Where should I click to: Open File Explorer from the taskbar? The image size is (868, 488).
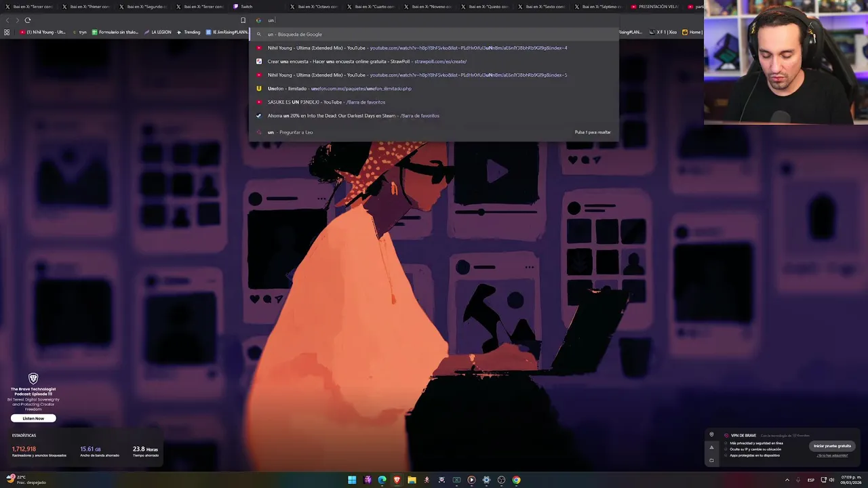pyautogui.click(x=412, y=480)
